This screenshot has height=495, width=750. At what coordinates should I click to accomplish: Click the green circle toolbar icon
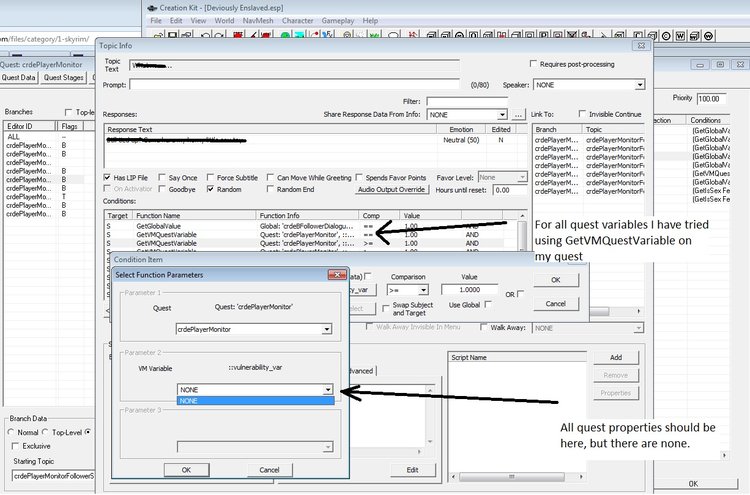coord(285,35)
